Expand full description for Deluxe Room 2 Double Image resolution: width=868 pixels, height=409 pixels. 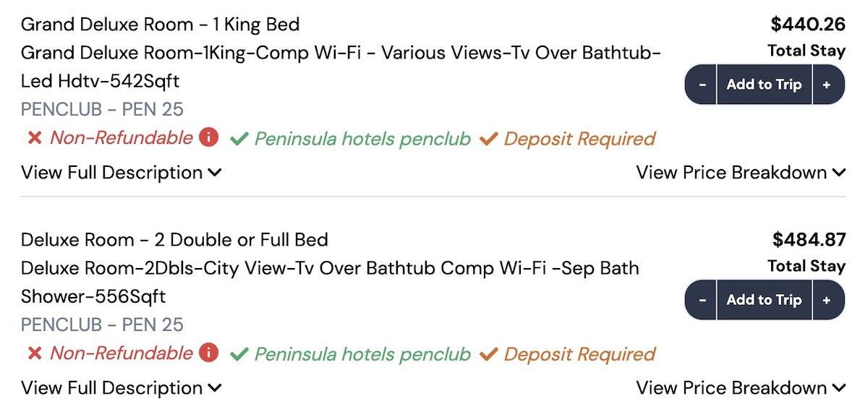tap(121, 388)
